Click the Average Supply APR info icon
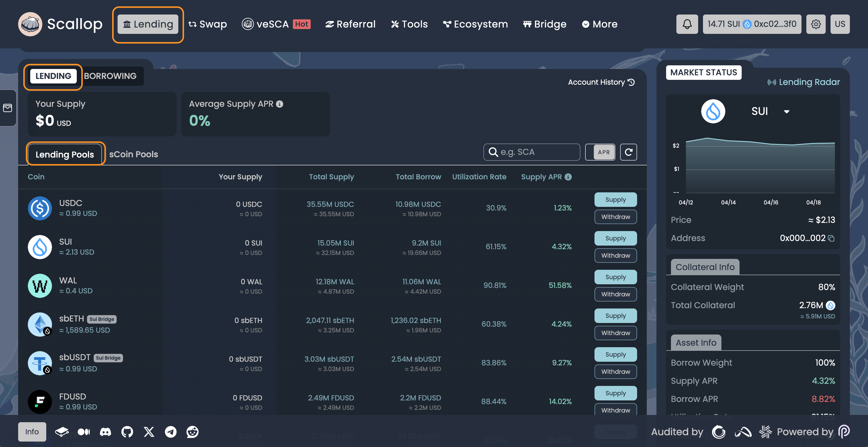The image size is (868, 447). 279,104
